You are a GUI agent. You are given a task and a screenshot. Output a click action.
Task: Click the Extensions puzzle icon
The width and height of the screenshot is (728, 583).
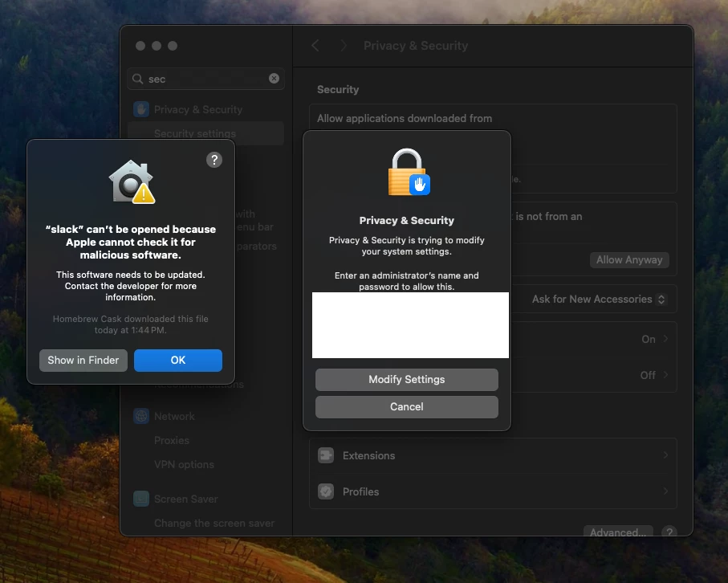326,455
